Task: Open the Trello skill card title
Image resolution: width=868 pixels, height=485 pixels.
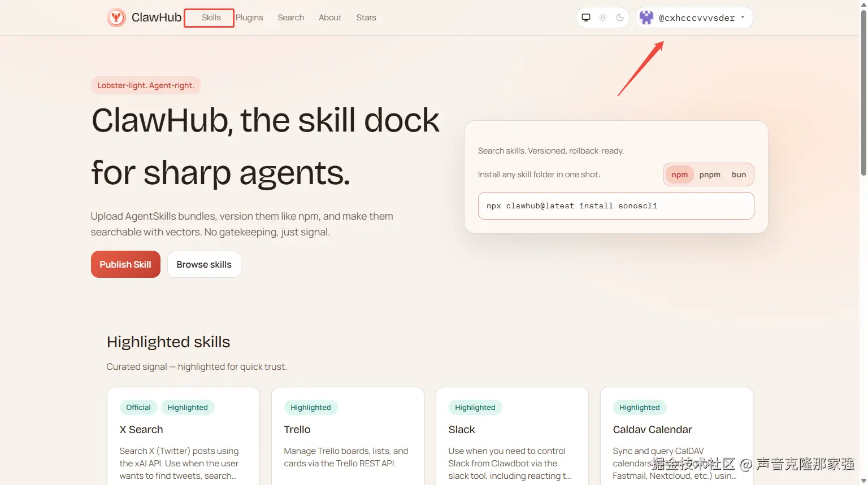Action: [297, 430]
